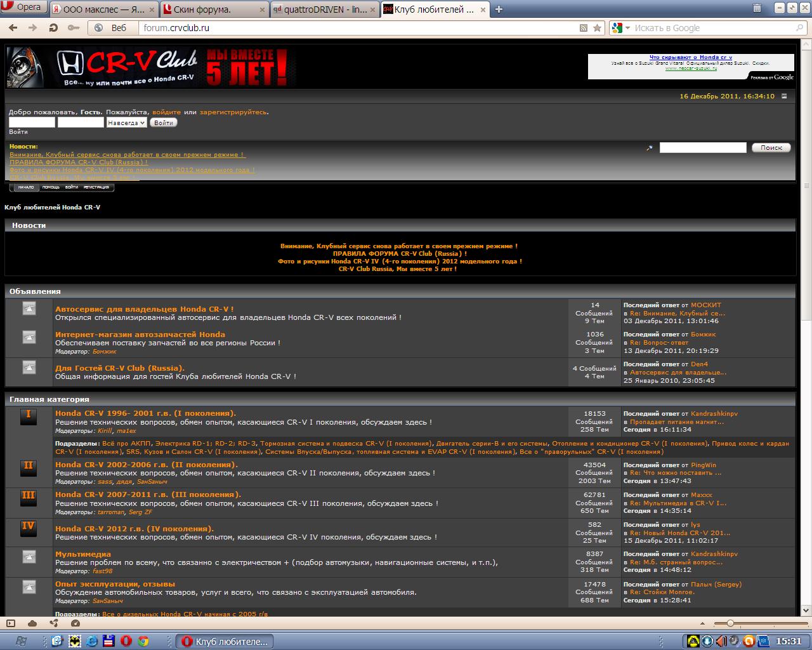This screenshot has height=650, width=812.
Task: Toggle the Opera panels button in status bar
Action: click(10, 623)
